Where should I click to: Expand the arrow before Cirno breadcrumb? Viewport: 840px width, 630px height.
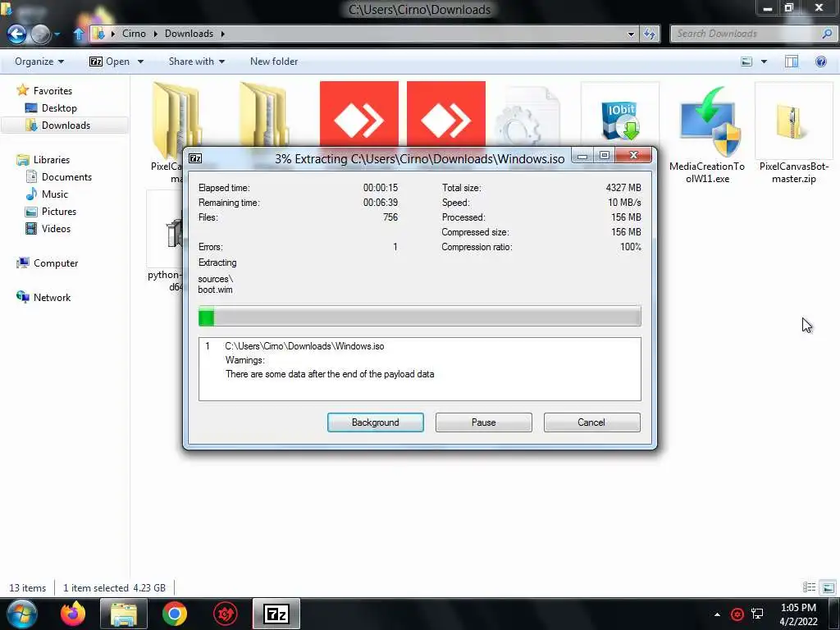tap(113, 34)
